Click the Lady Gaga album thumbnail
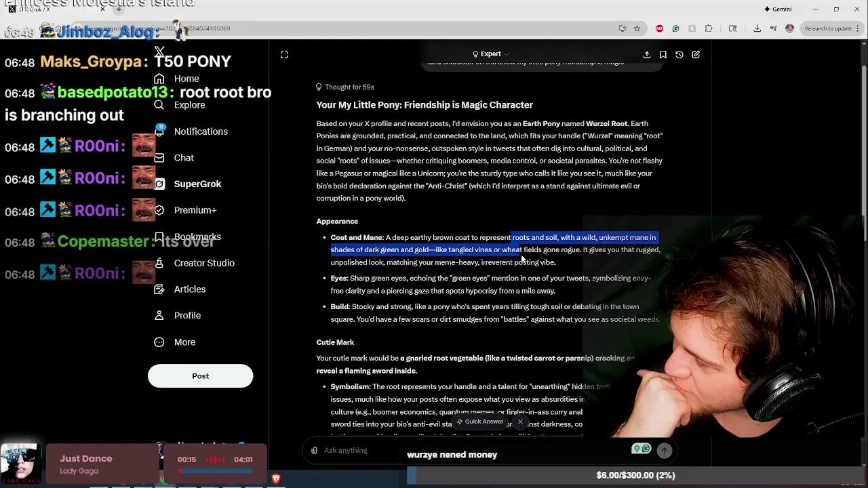This screenshot has width=868, height=488. pos(20,464)
